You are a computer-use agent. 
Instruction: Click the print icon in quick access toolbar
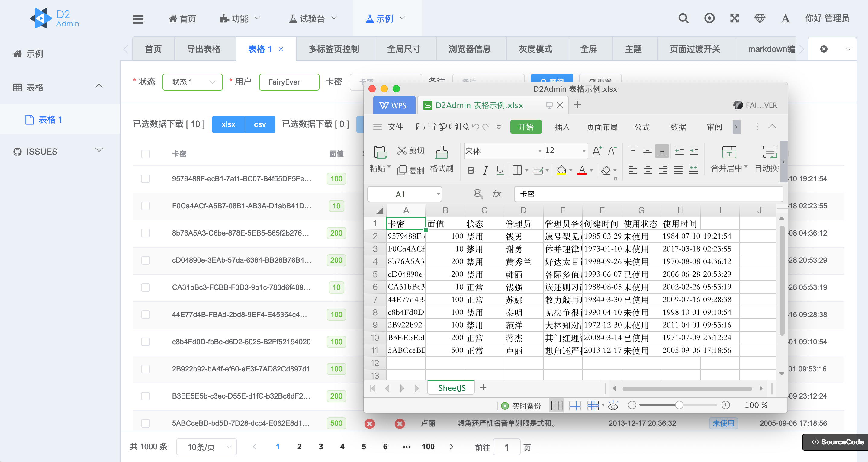point(453,127)
